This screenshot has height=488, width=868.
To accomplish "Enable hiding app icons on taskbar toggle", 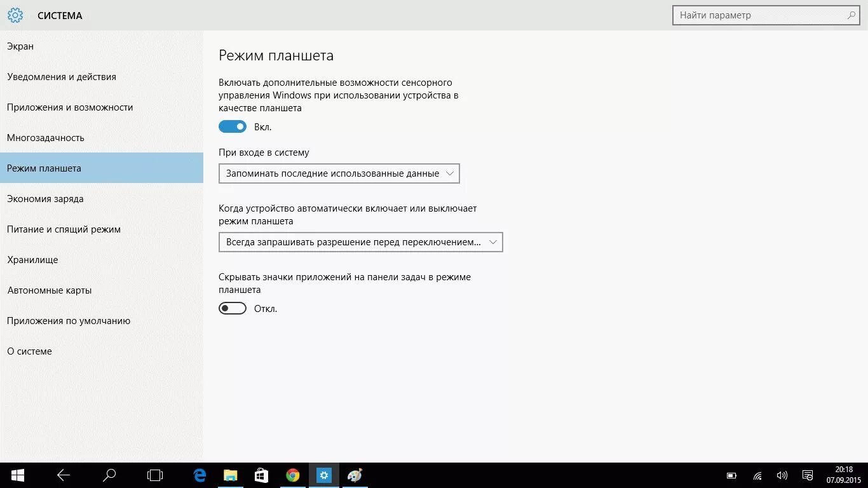I will 233,308.
